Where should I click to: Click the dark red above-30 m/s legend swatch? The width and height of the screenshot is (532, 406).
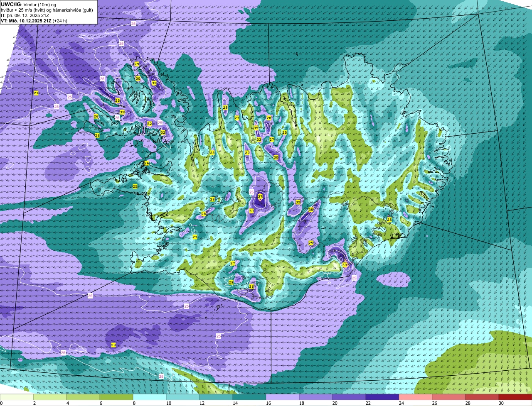[x=515, y=397]
